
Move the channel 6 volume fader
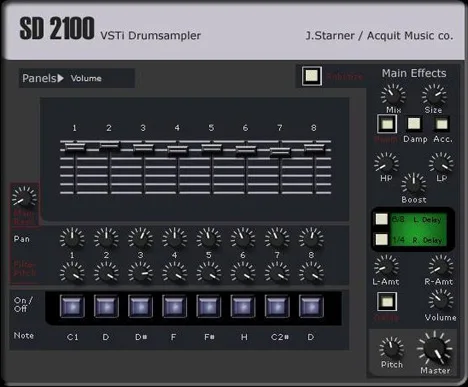click(246, 150)
